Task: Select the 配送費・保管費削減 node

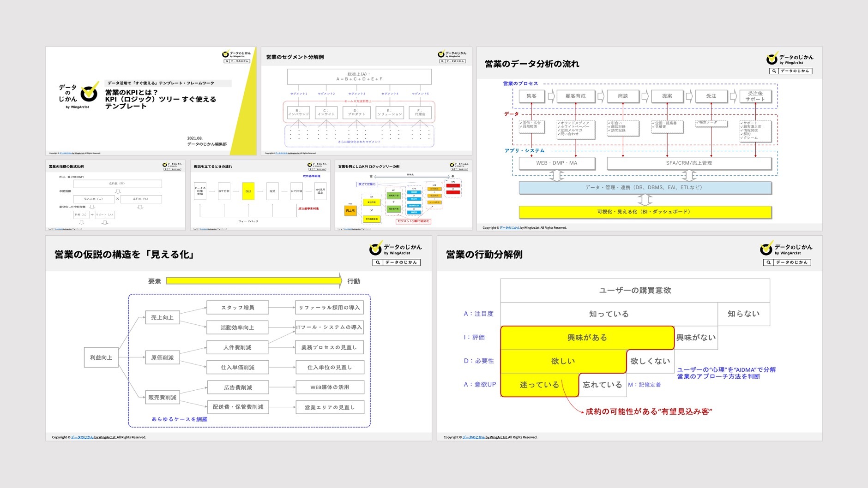Action: point(238,407)
